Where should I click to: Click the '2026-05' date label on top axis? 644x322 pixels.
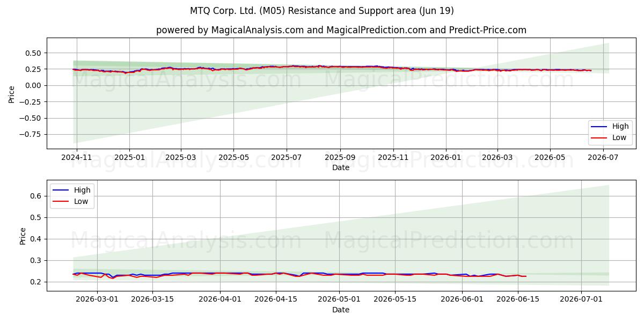coord(550,158)
